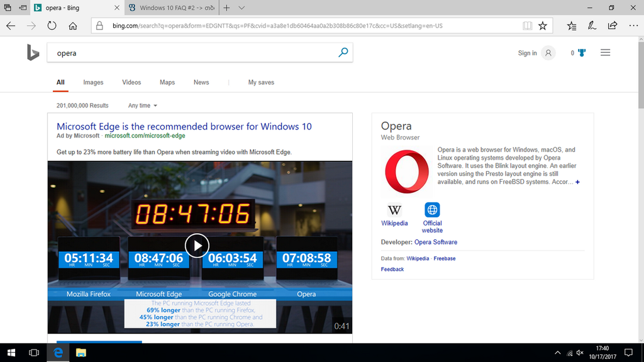Expand Opera description with plus

pos(577,182)
